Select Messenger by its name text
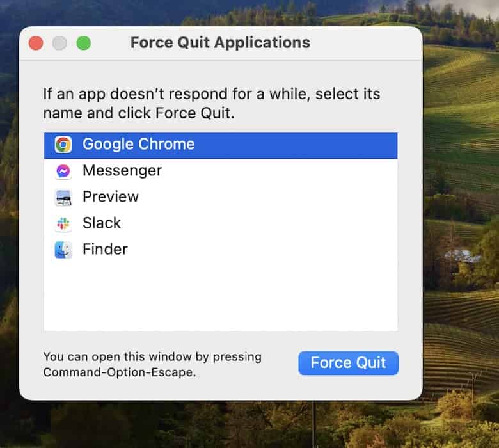The width and height of the screenshot is (499, 448). [122, 171]
